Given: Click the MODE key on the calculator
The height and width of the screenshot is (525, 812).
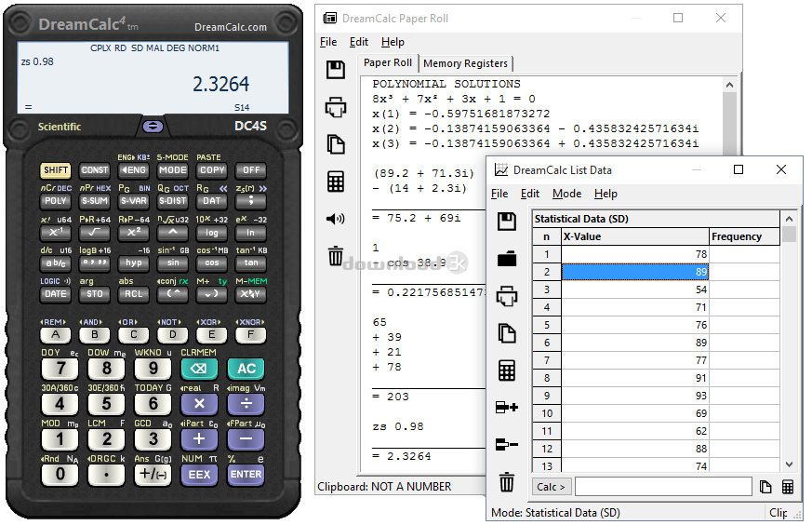Looking at the screenshot, I should (172, 170).
